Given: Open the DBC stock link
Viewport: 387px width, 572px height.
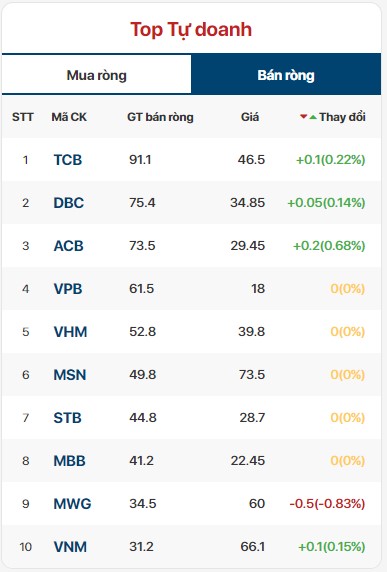Looking at the screenshot, I should 69,203.
